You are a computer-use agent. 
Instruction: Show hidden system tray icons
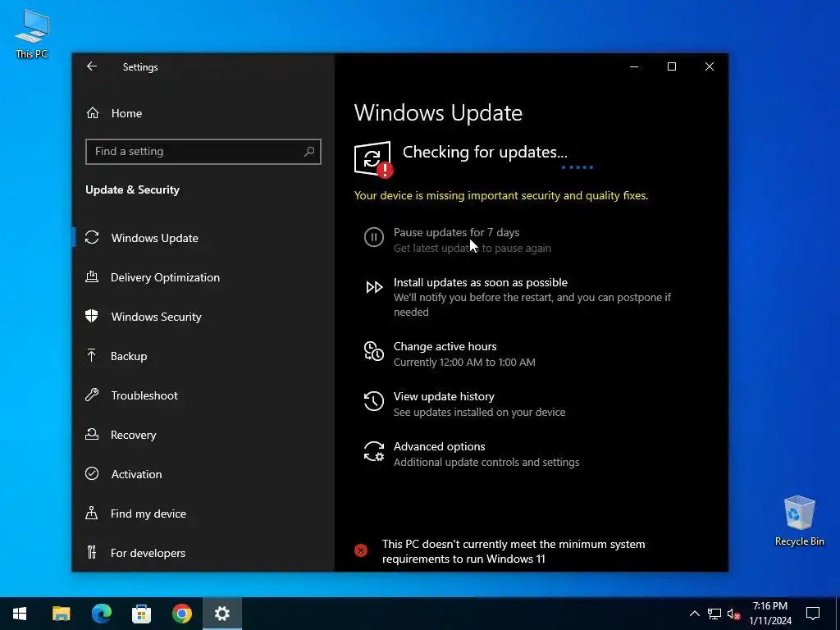694,614
